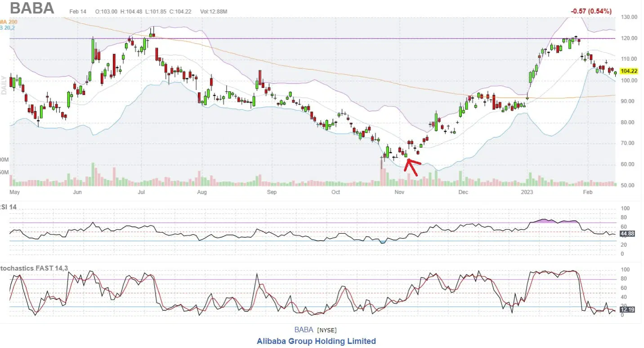Screen dimensions: 644x348
Task: Click the Stochastics 12.19 value tag
Action: tap(627, 310)
